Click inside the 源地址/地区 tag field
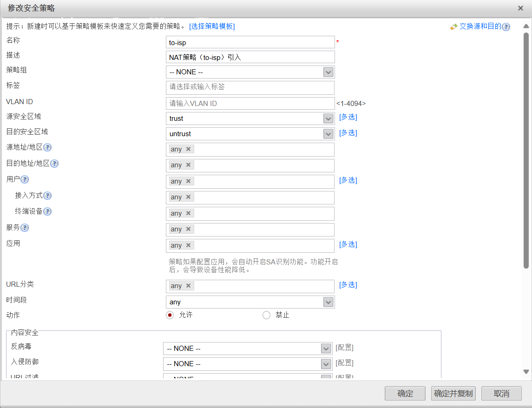This screenshot has width=532, height=408. click(250, 150)
